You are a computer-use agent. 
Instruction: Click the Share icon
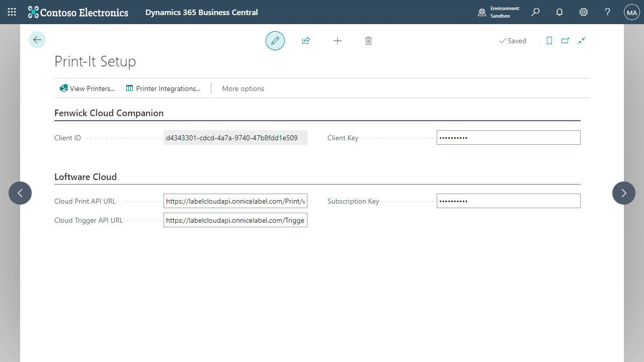[306, 41]
